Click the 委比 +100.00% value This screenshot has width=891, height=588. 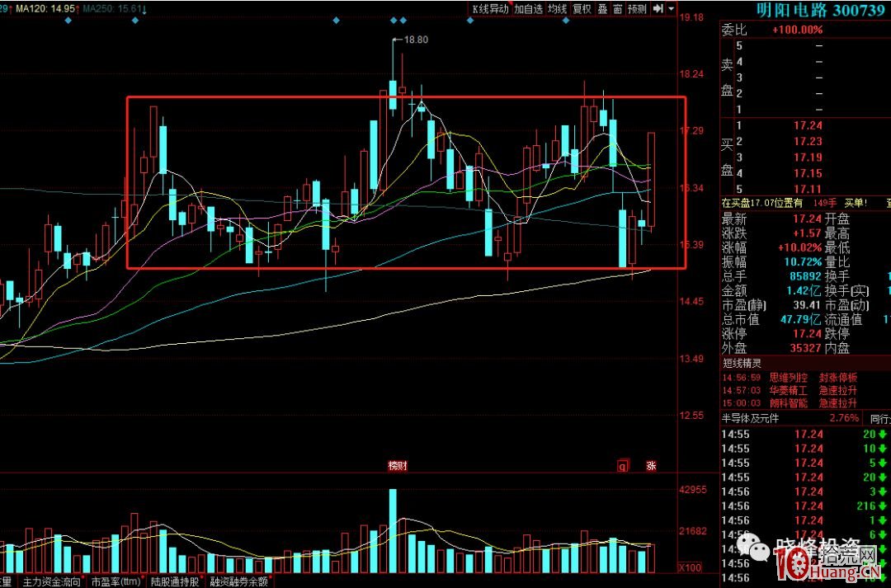pos(797,30)
